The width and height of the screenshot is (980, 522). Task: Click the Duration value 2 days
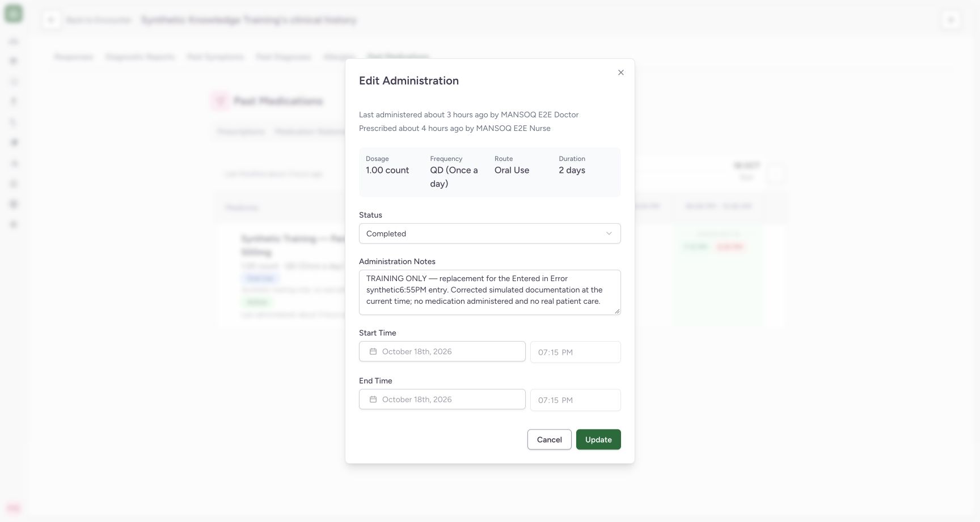[572, 170]
